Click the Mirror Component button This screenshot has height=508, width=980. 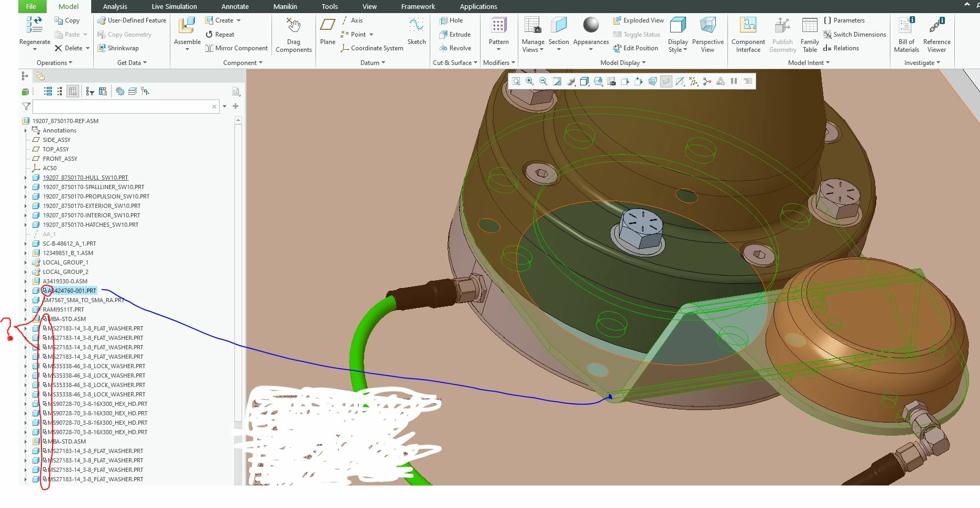point(236,48)
